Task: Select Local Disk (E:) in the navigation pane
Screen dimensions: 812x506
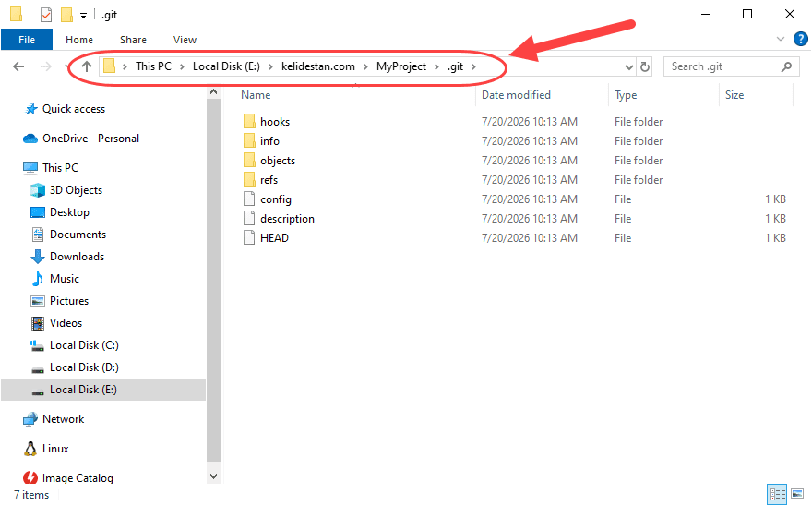Action: click(x=103, y=390)
